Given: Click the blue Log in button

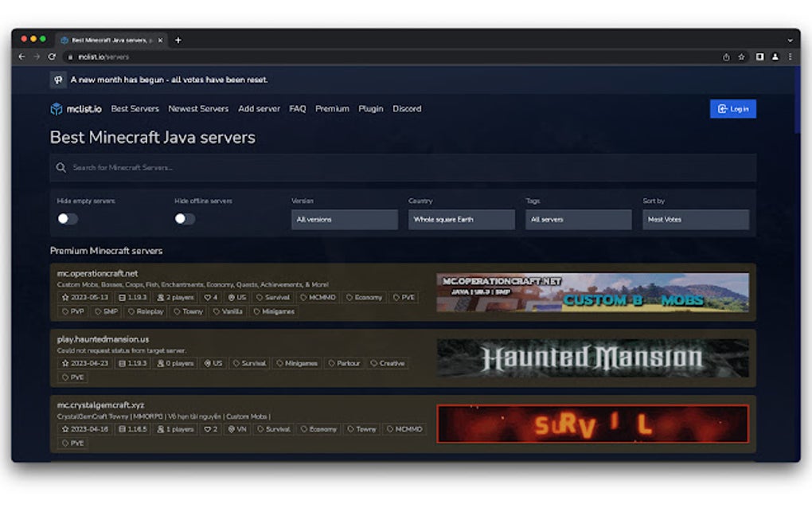Looking at the screenshot, I should (x=732, y=109).
